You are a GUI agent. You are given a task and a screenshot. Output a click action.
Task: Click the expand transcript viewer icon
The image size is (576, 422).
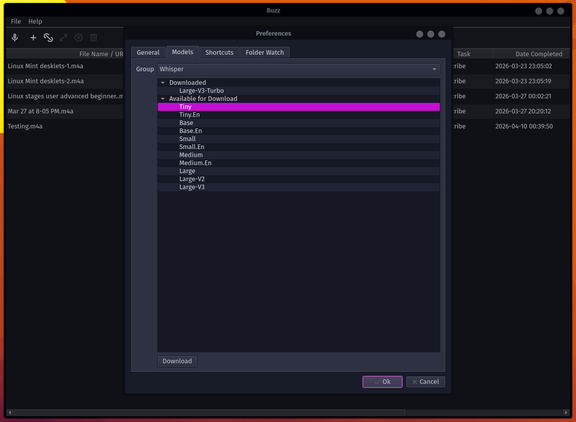[64, 37]
